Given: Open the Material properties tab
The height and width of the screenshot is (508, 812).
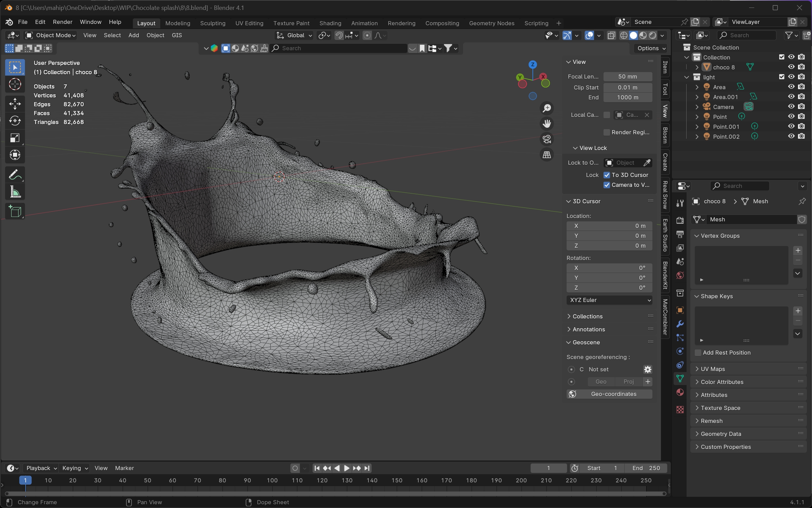Looking at the screenshot, I should (680, 392).
